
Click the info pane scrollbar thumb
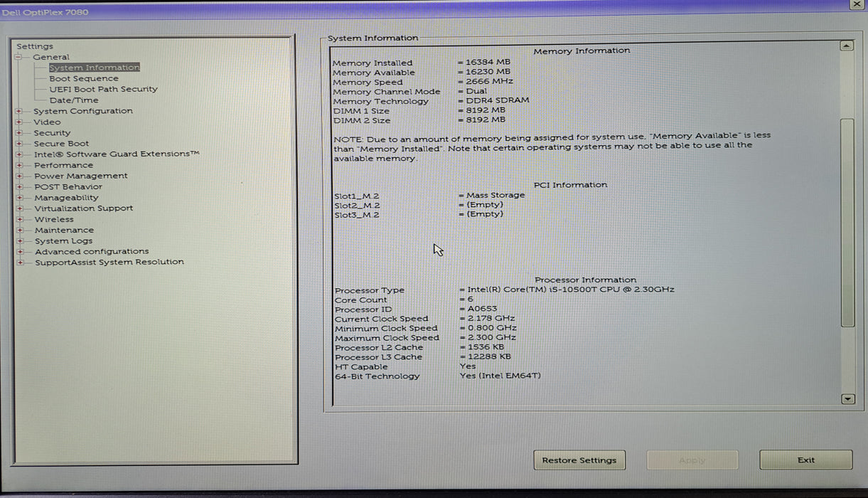click(847, 223)
